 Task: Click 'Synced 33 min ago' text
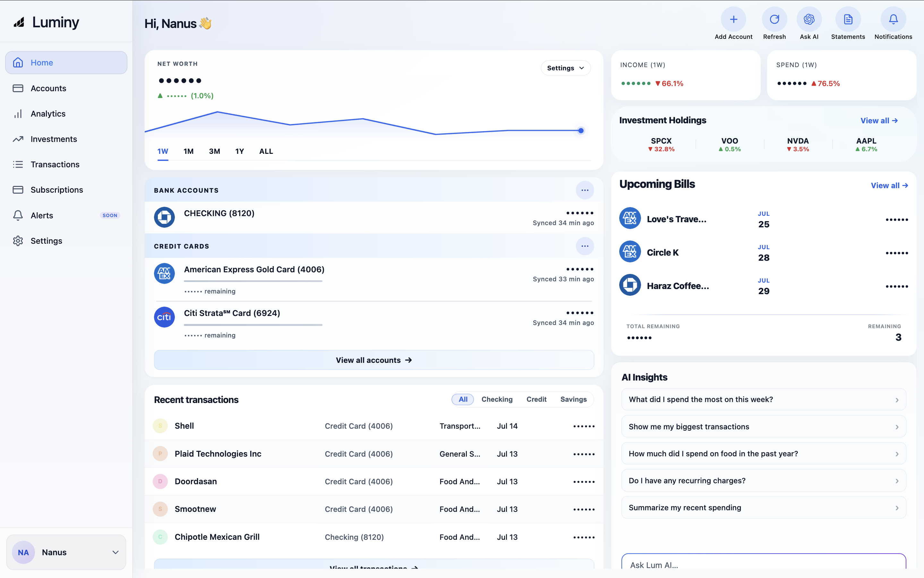pyautogui.click(x=563, y=279)
